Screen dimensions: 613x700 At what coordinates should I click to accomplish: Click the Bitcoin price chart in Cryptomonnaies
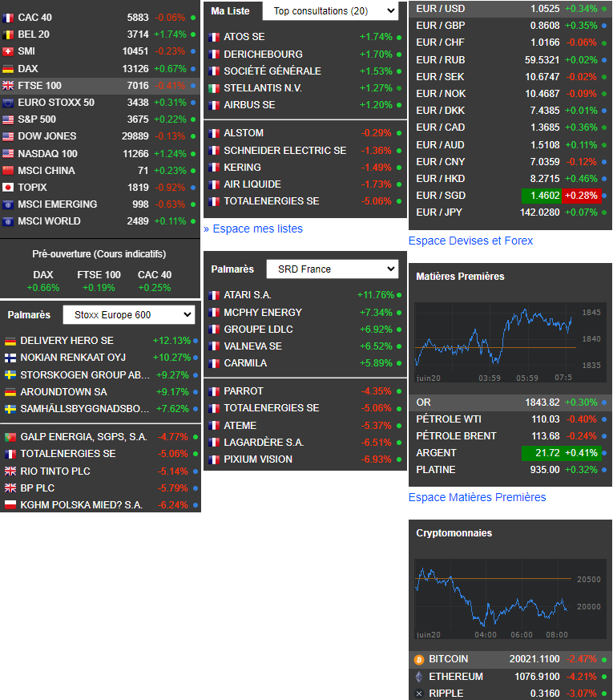click(x=510, y=599)
